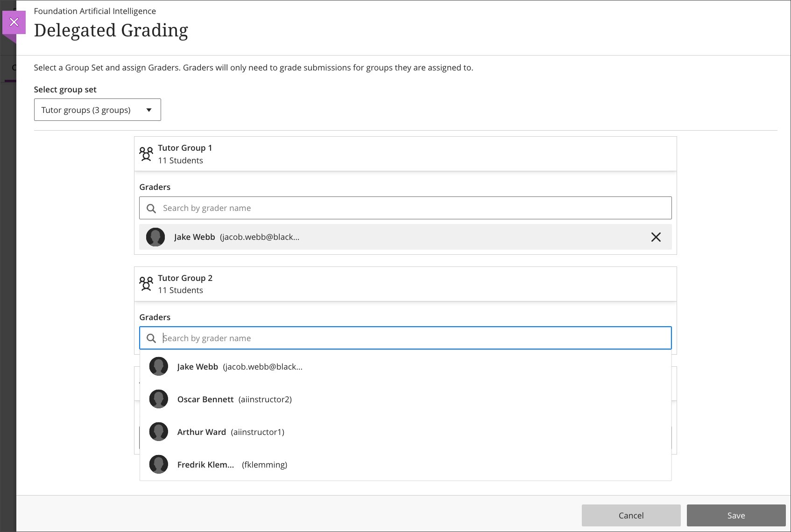The width and height of the screenshot is (791, 532).
Task: Click Fredrik Klemming's avatar in suggestions
Action: point(159,465)
